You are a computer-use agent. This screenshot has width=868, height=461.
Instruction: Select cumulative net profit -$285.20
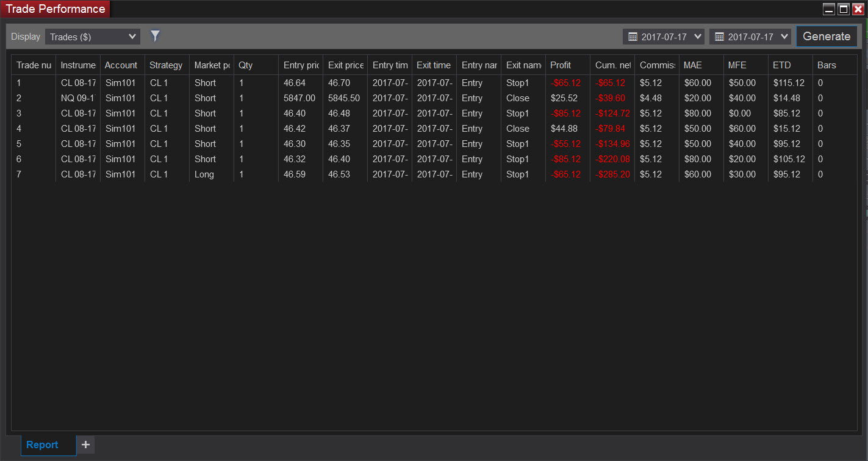612,174
